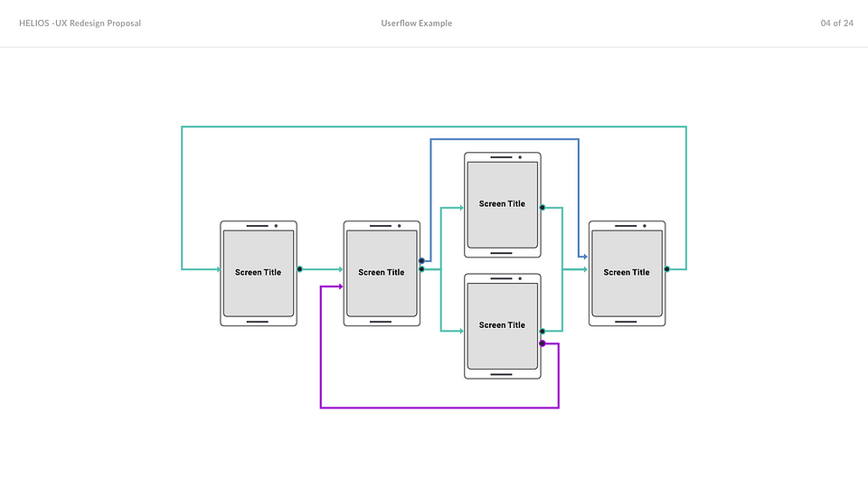Select the teal dot feeding the outer loop line
This screenshot has height=488, width=868.
pos(667,269)
